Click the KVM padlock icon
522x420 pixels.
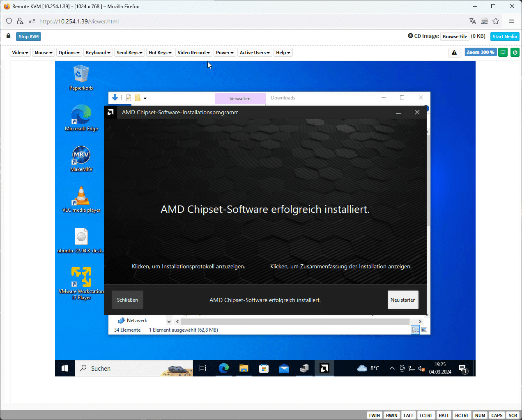tap(8, 36)
